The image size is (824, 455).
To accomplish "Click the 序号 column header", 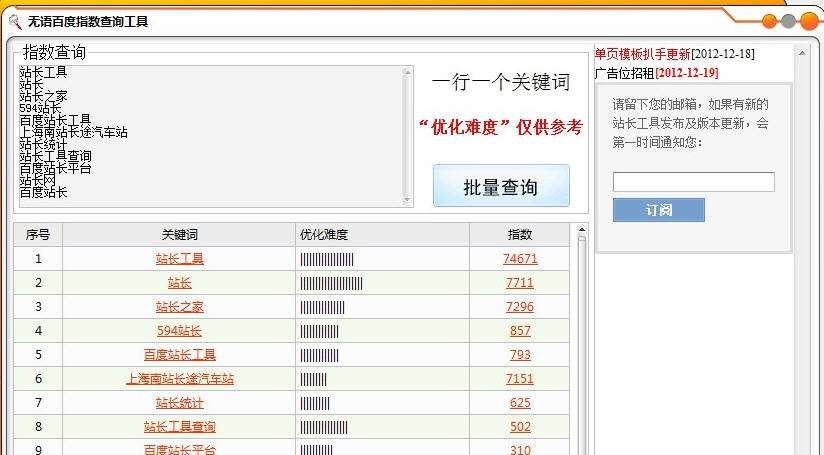I will (38, 234).
